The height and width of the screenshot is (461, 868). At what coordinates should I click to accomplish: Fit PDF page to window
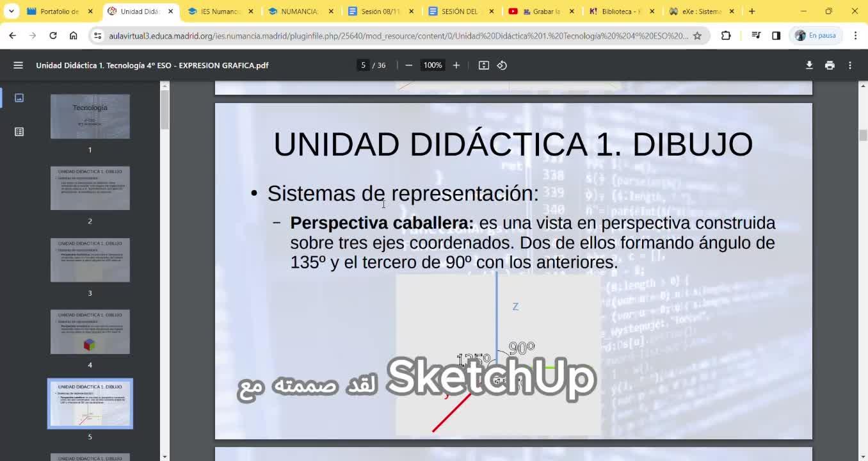click(484, 65)
